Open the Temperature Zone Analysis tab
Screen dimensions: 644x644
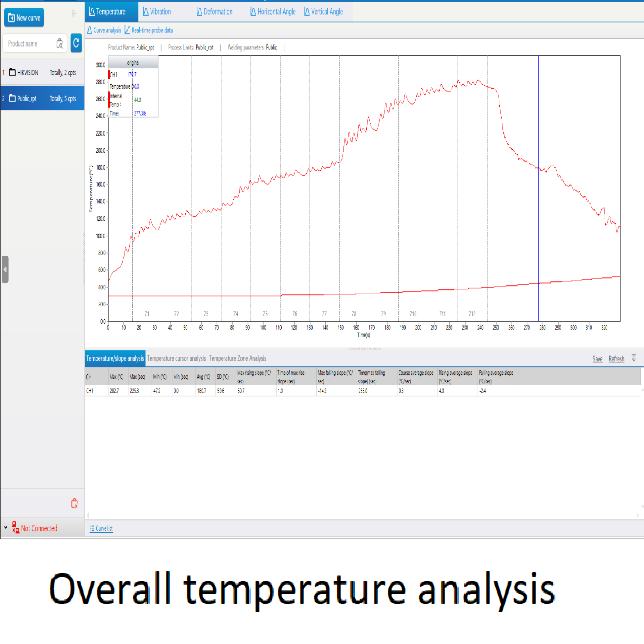pyautogui.click(x=237, y=359)
